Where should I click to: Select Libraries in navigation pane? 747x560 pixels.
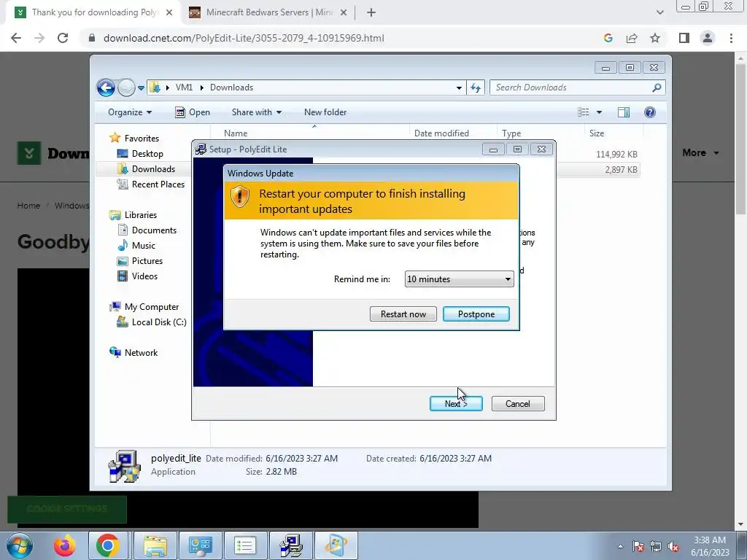[140, 215]
